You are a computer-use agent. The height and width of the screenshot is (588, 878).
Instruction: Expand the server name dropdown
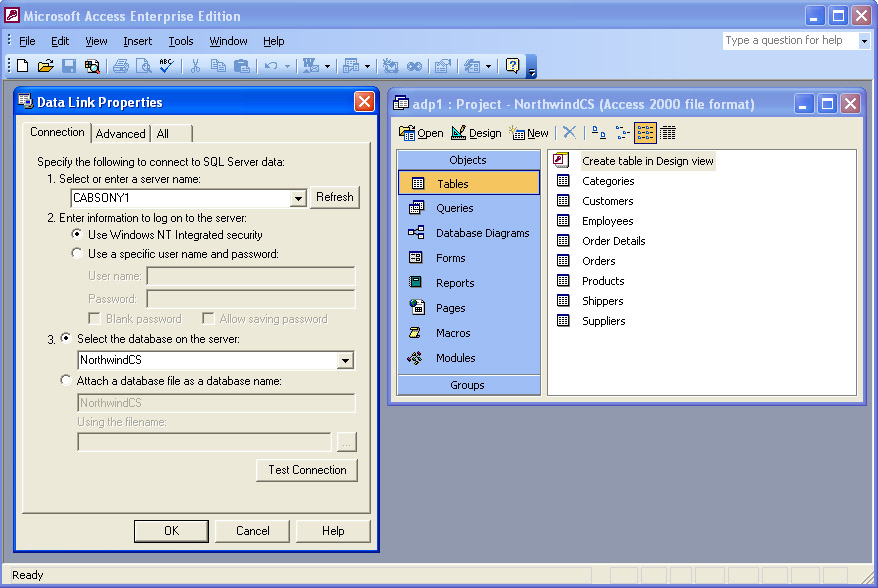pyautogui.click(x=297, y=198)
